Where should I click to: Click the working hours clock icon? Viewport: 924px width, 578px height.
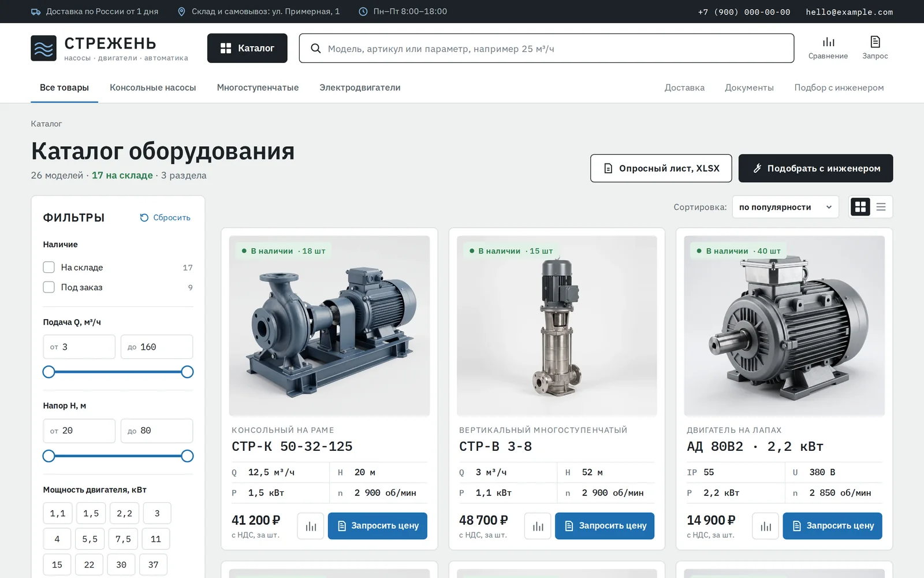click(x=363, y=12)
